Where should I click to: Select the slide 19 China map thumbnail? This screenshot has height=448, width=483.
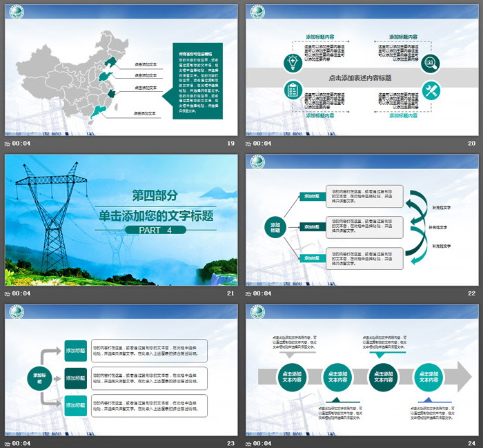click(121, 68)
